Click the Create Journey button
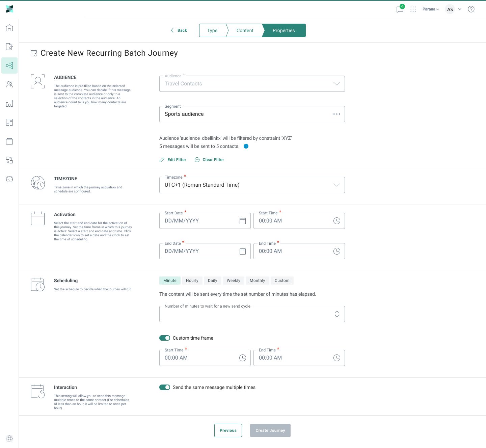The image size is (486, 448). point(270,430)
